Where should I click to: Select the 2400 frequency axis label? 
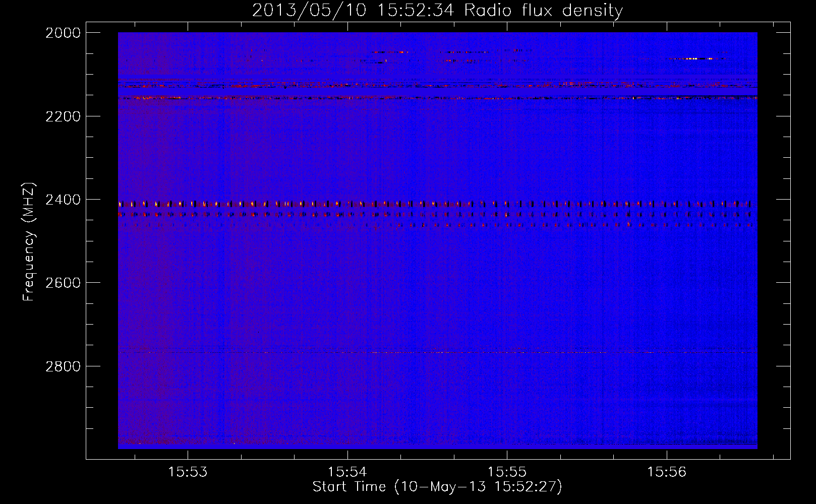[63, 200]
